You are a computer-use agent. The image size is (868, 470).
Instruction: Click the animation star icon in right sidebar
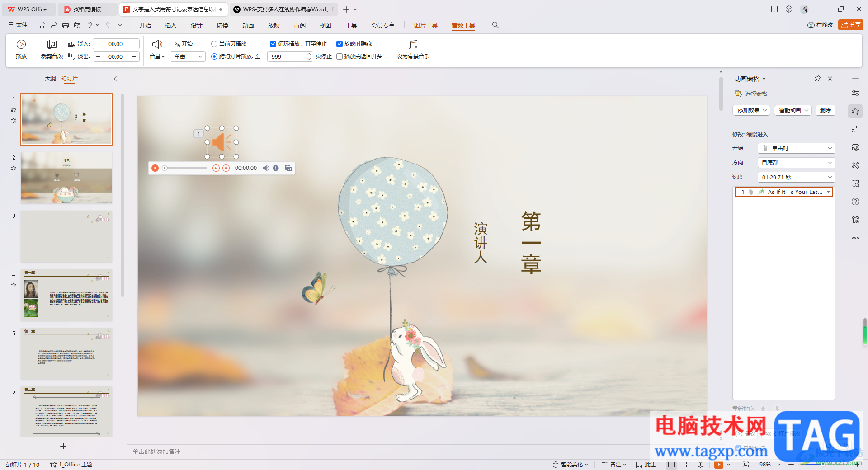pyautogui.click(x=855, y=111)
